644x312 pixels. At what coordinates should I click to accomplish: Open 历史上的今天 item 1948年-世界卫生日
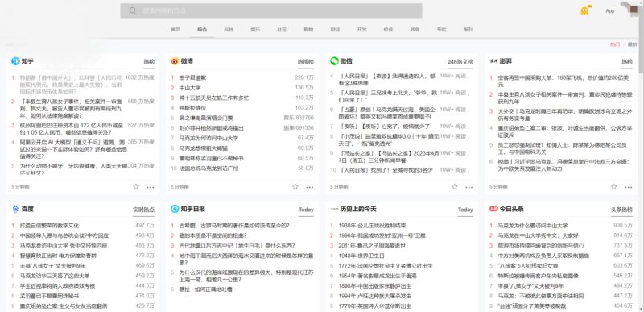click(361, 256)
